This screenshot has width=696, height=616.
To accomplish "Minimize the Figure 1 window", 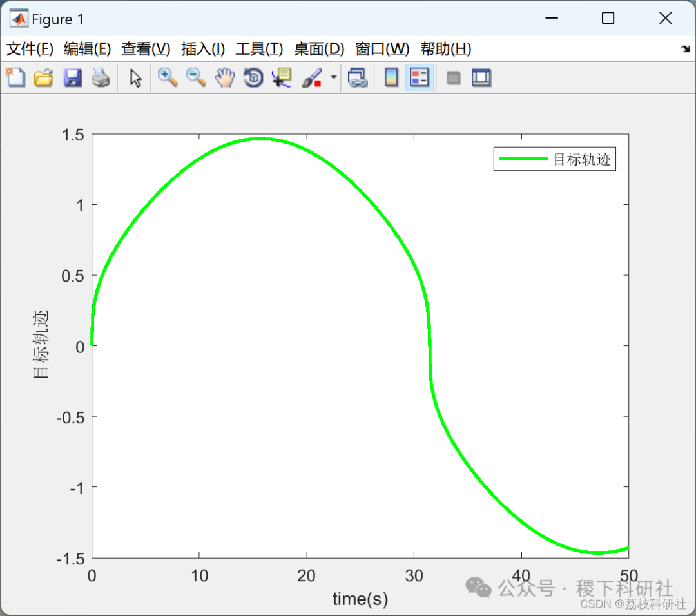I will point(552,18).
